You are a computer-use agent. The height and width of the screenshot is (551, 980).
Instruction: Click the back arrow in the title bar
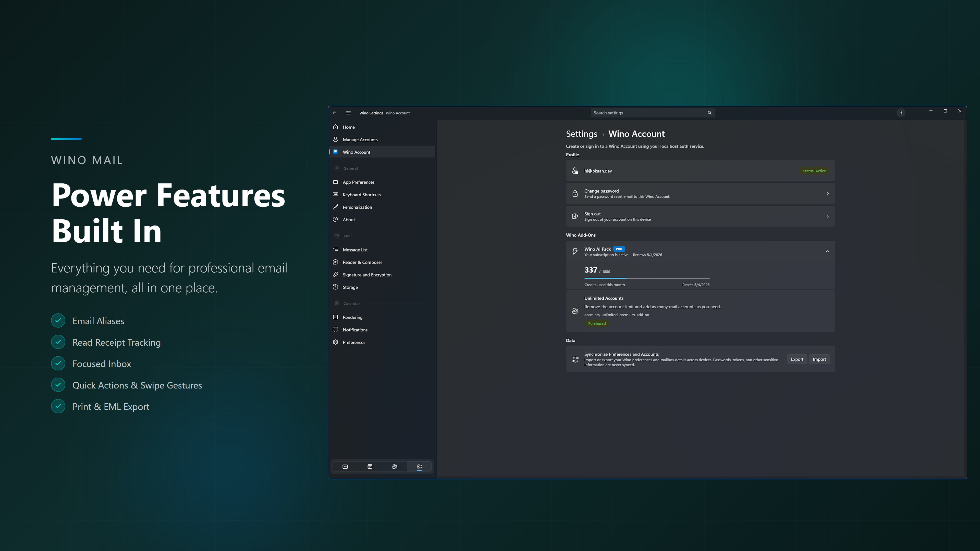click(x=334, y=113)
